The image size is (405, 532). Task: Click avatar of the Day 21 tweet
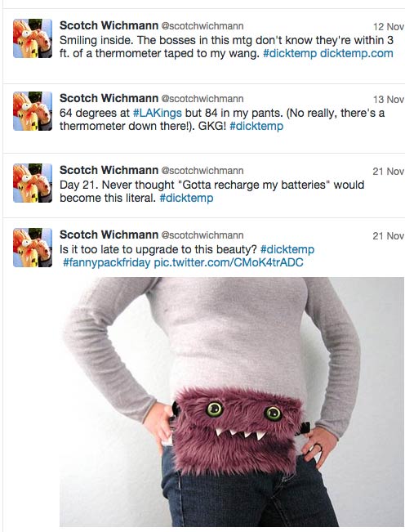coord(33,183)
